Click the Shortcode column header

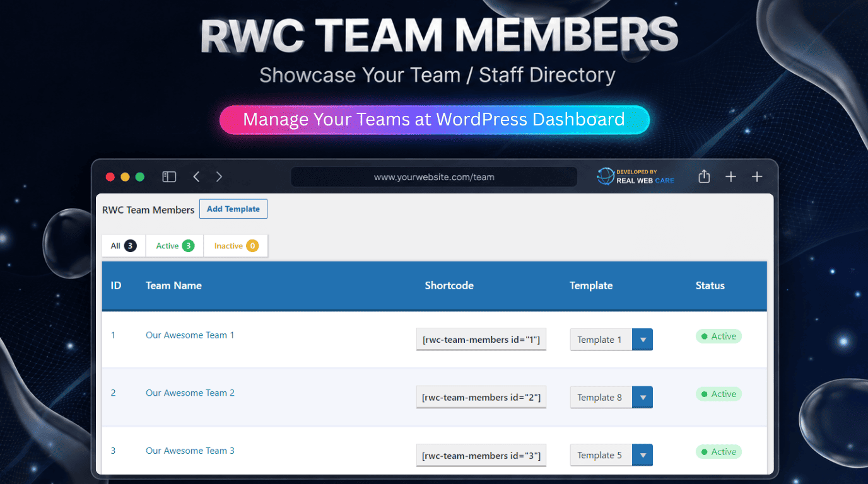tap(449, 285)
